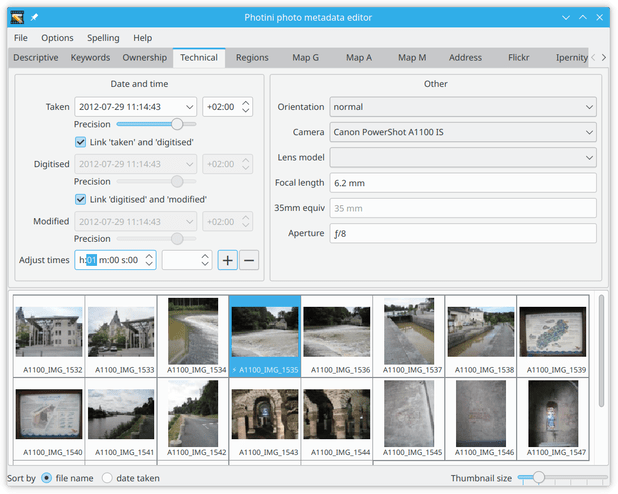The image size is (618, 494).
Task: Click the Photini app icon in title bar
Action: pyautogui.click(x=17, y=17)
